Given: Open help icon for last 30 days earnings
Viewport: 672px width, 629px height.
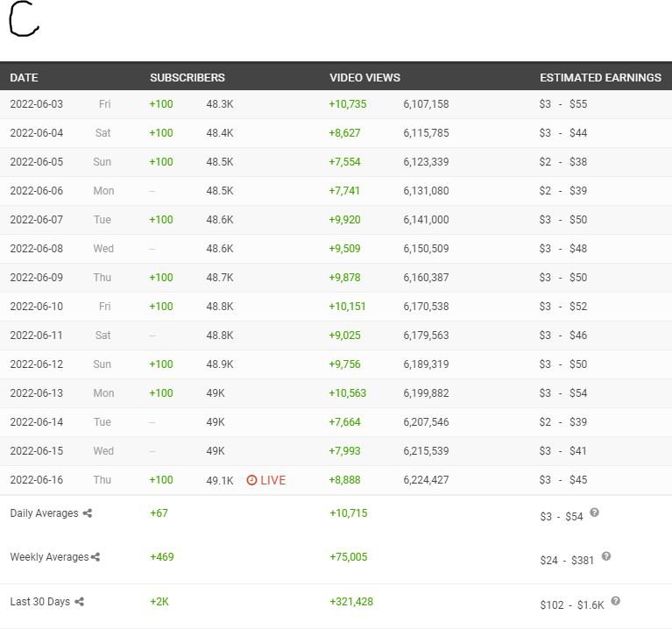Looking at the screenshot, I should click(x=615, y=601).
